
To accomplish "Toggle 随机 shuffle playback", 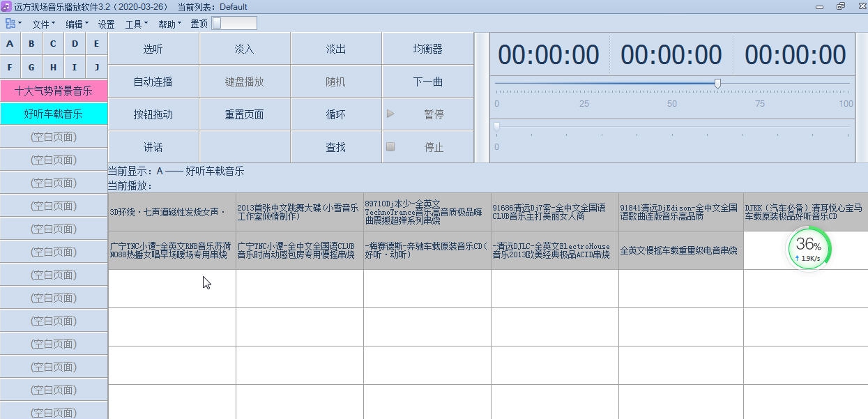I will coord(335,81).
